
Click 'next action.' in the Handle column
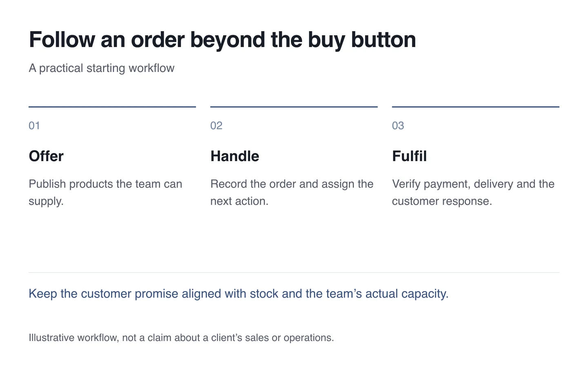(239, 201)
